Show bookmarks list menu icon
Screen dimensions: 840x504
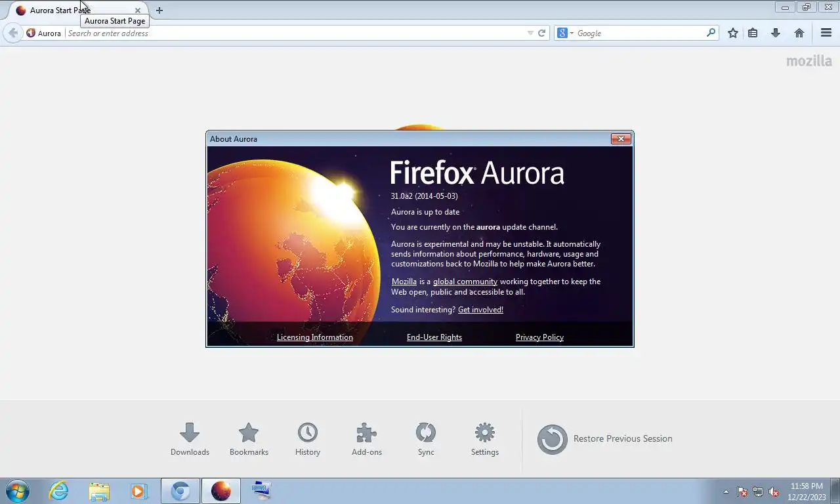(753, 33)
